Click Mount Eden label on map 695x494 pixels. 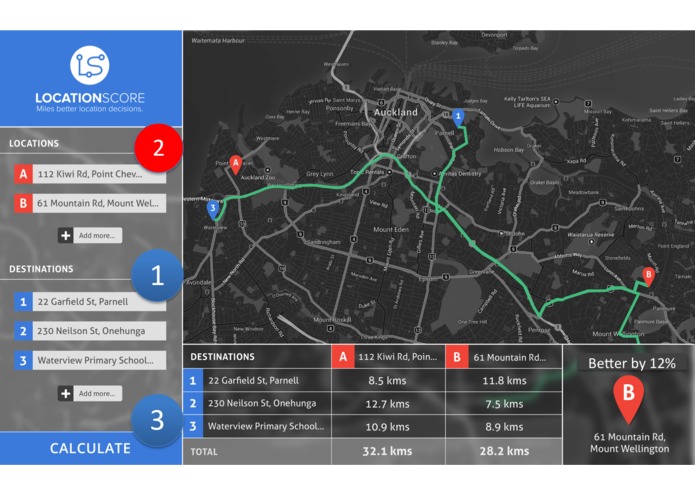pyautogui.click(x=391, y=229)
